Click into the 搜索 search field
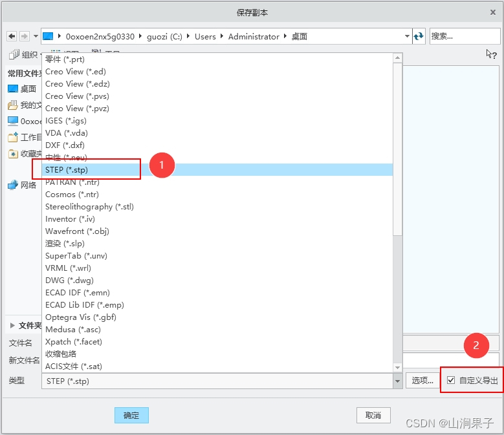 465,36
